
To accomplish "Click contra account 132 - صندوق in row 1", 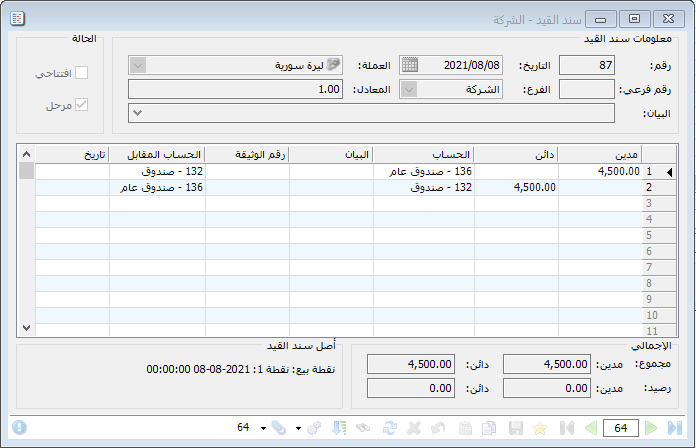I will [157, 171].
